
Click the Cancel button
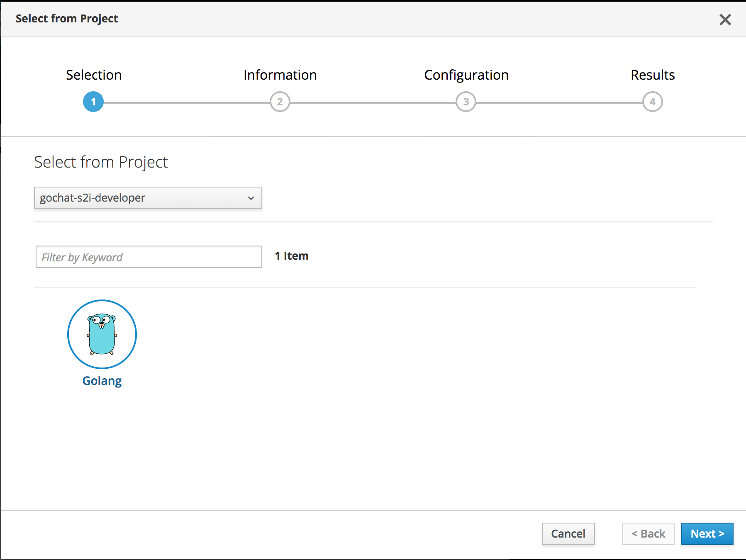coord(568,533)
